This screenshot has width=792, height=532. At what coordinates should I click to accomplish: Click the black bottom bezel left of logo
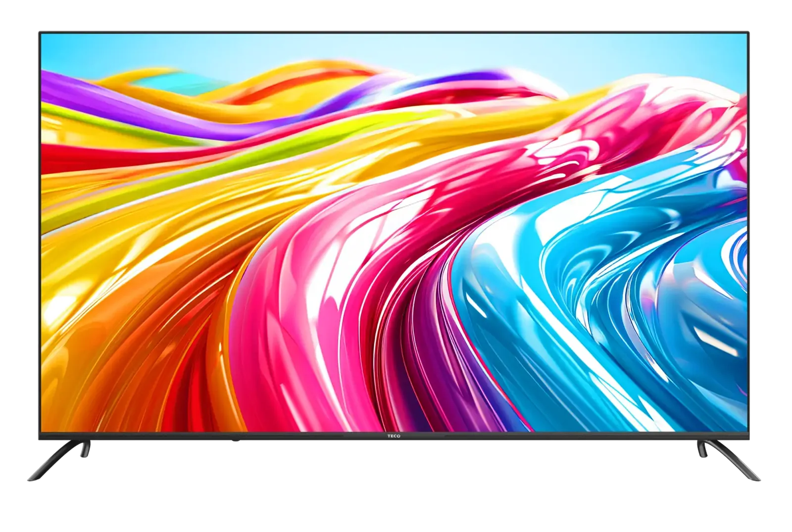(x=213, y=436)
